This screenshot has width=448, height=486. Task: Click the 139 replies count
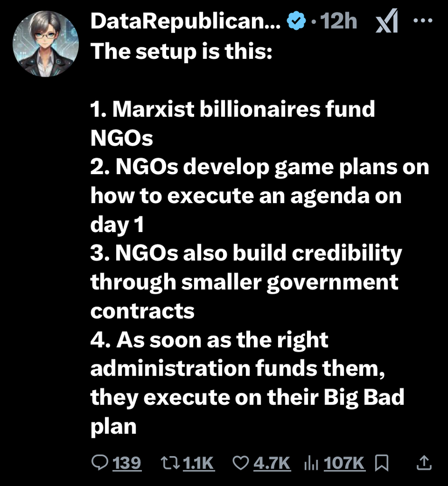coord(128,463)
